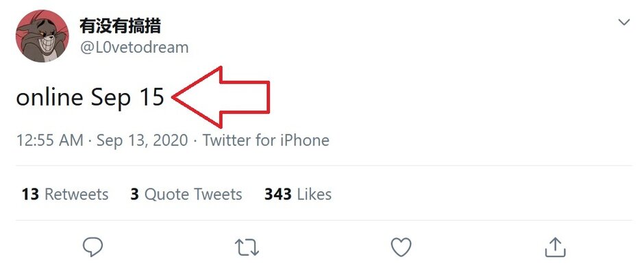The width and height of the screenshot is (644, 272).
Task: Open the 有没有搞措 display name profile
Action: pyautogui.click(x=120, y=26)
